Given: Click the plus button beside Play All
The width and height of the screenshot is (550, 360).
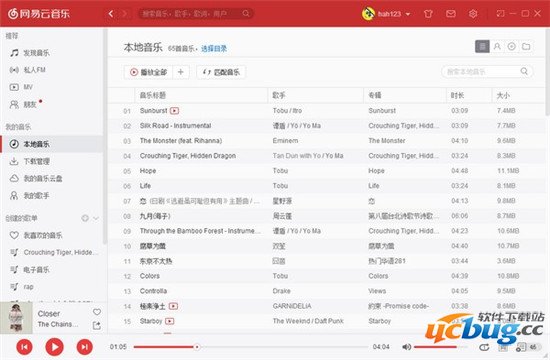Looking at the screenshot, I should pos(181,72).
